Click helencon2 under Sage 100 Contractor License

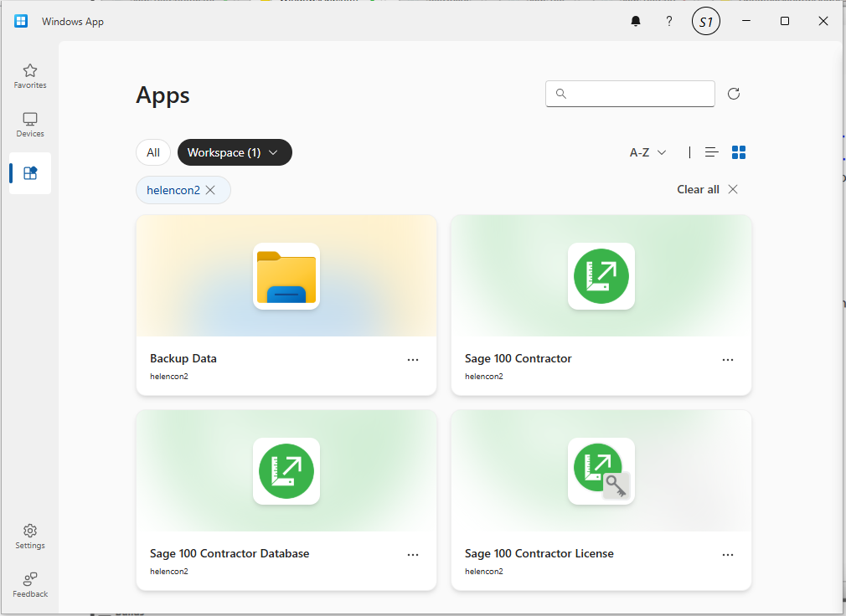point(484,572)
